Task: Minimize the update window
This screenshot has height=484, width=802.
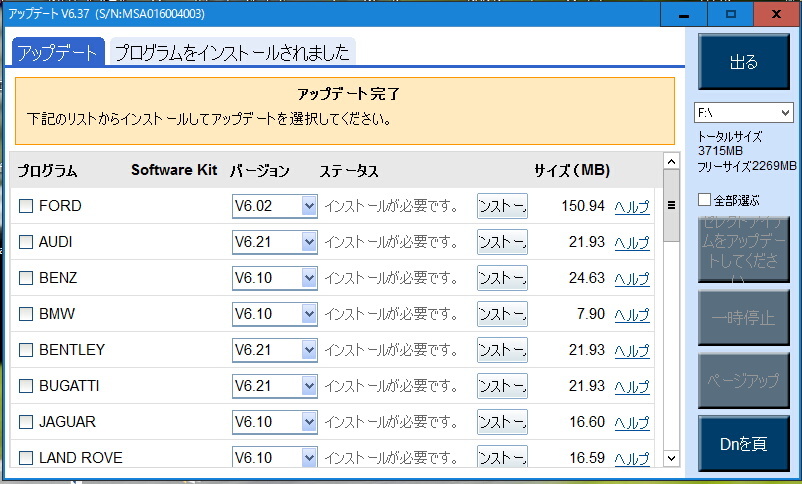Action: tap(684, 14)
